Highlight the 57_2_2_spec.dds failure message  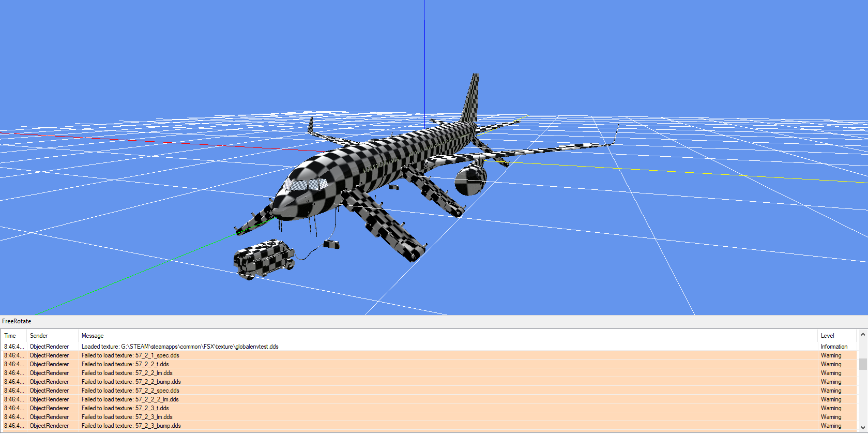coord(130,391)
